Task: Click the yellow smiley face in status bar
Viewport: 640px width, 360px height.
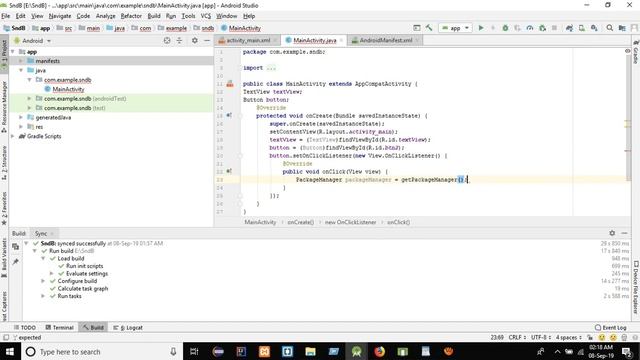Action: 602,338
